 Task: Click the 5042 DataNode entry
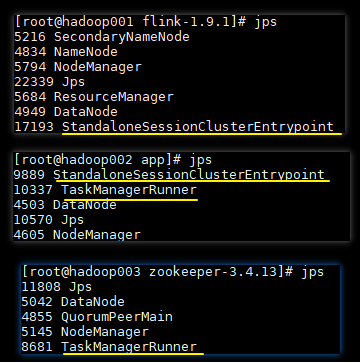point(73,302)
